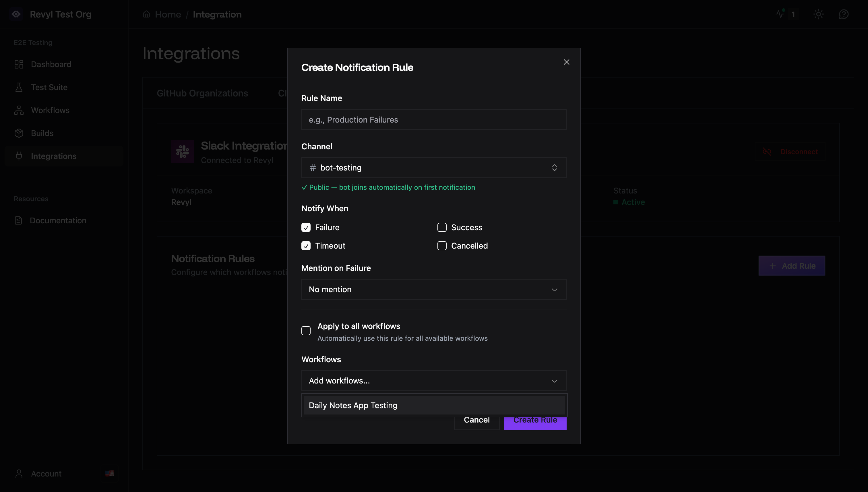Select the Builds sidebar icon

(x=19, y=133)
